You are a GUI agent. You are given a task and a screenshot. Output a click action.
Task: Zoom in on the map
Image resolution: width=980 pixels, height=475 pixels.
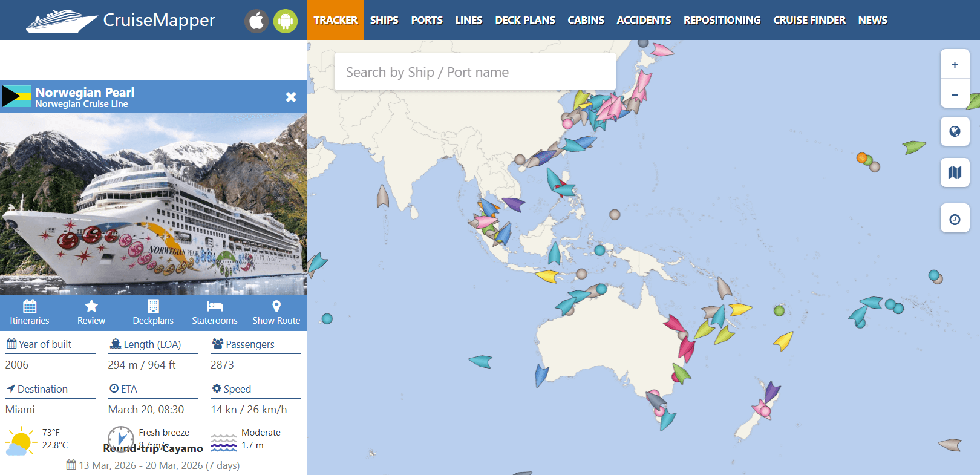(x=955, y=65)
